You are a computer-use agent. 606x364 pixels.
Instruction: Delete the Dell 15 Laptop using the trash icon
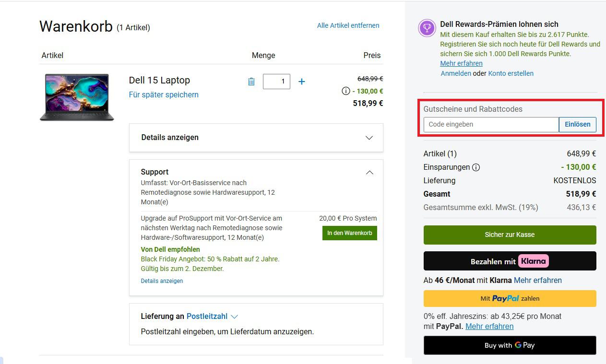click(x=251, y=82)
